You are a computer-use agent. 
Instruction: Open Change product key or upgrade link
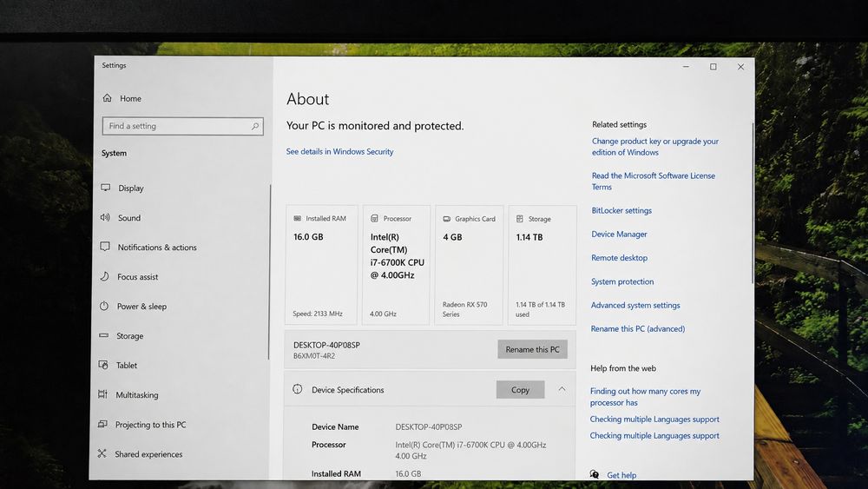point(654,147)
